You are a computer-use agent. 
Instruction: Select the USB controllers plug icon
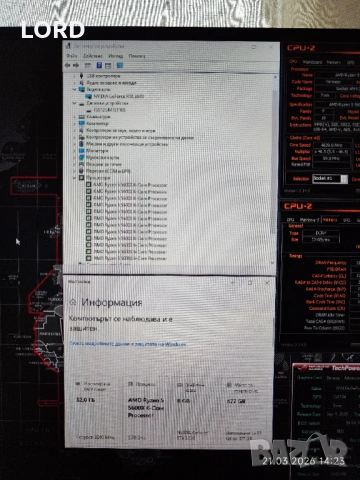pos(81,76)
